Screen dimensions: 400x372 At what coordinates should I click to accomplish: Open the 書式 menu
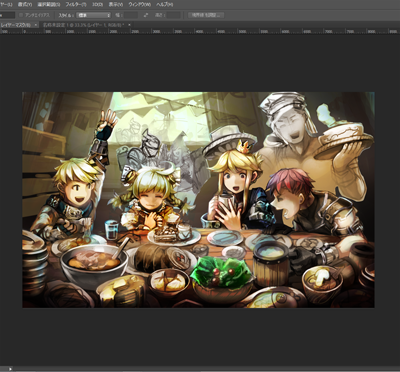[x=25, y=5]
